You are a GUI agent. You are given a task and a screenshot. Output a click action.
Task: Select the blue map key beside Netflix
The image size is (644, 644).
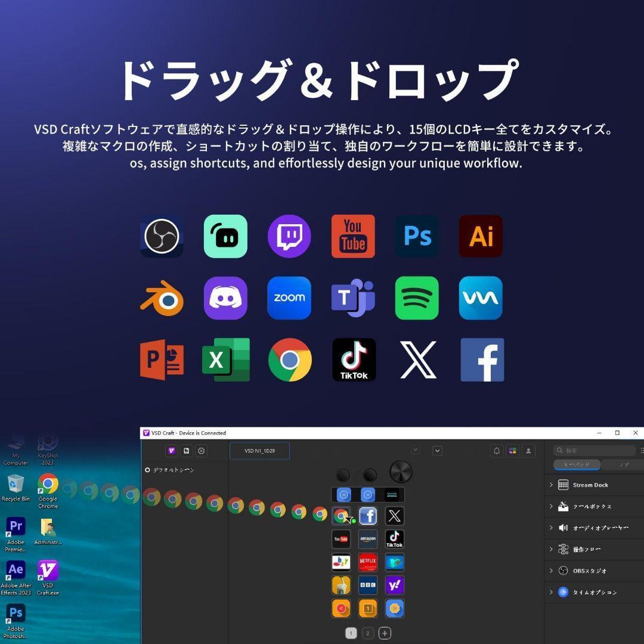pos(394,562)
